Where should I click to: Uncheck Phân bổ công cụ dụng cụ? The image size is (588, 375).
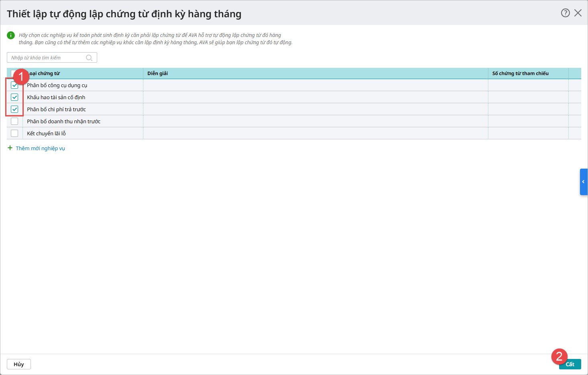[x=14, y=85]
